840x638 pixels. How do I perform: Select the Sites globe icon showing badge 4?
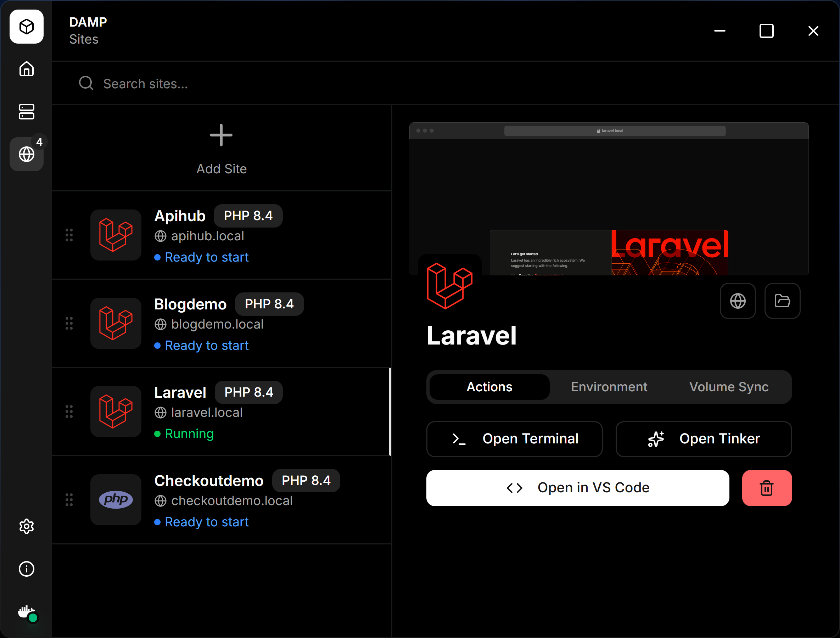pos(26,154)
